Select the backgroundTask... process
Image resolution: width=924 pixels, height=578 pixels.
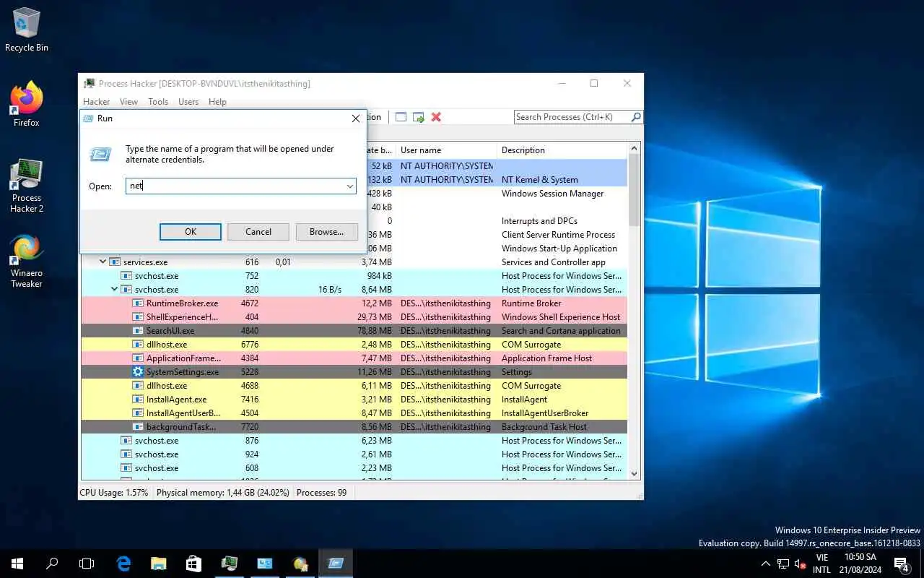pos(354,427)
